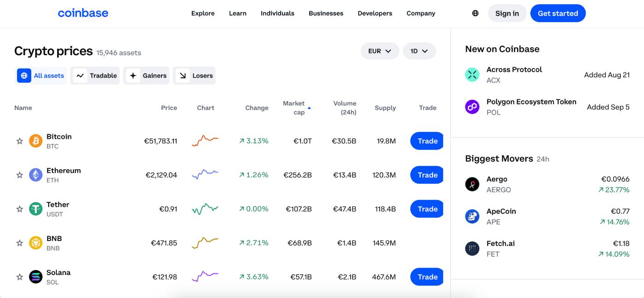The width and height of the screenshot is (644, 298).
Task: Open Ethereum price chart sparkline
Action: pyautogui.click(x=205, y=175)
